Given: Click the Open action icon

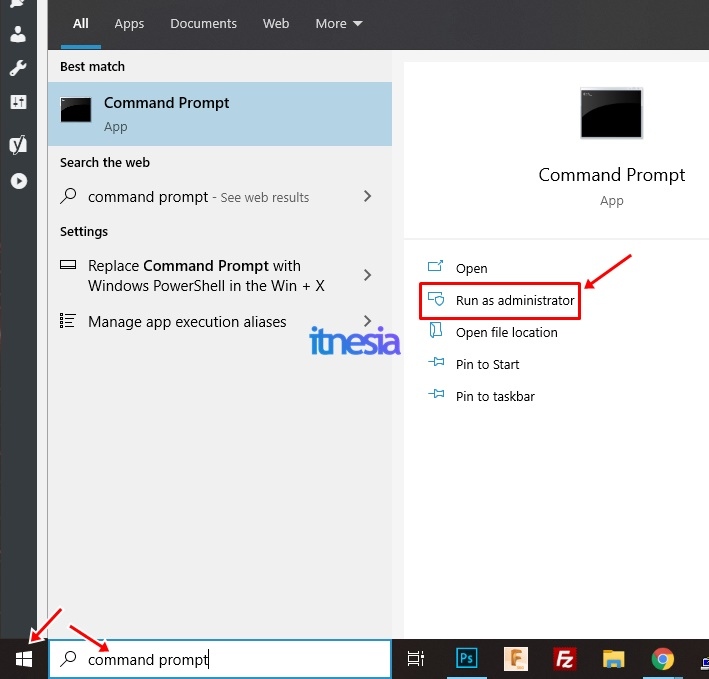Looking at the screenshot, I should pyautogui.click(x=435, y=266).
